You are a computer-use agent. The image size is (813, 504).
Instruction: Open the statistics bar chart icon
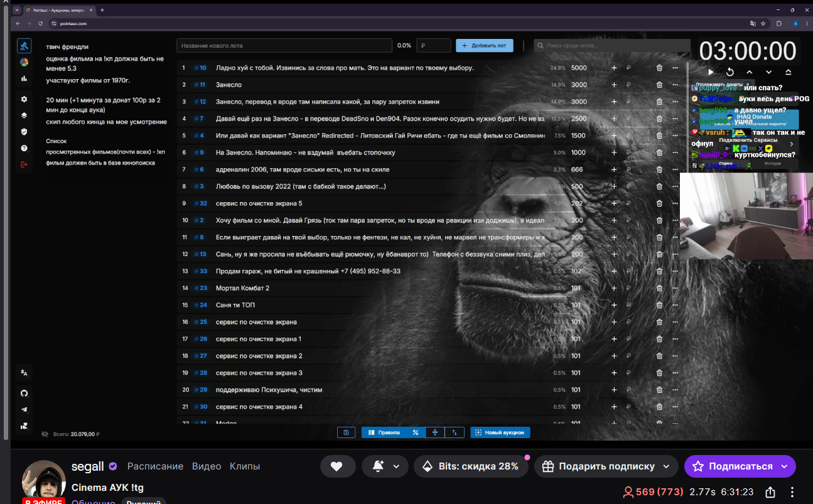(x=24, y=78)
